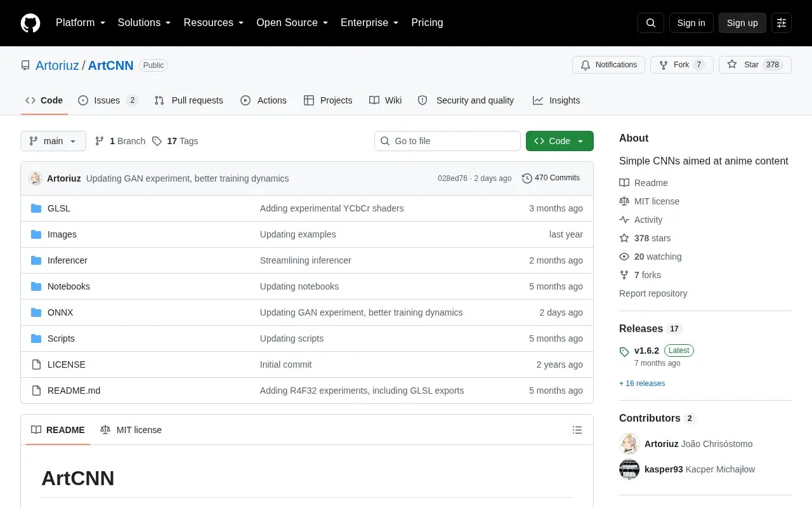Expand the Platform menu

81,23
